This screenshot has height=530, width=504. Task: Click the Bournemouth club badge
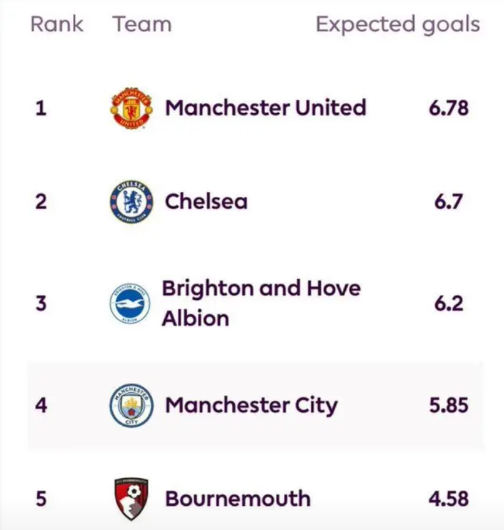(131, 499)
